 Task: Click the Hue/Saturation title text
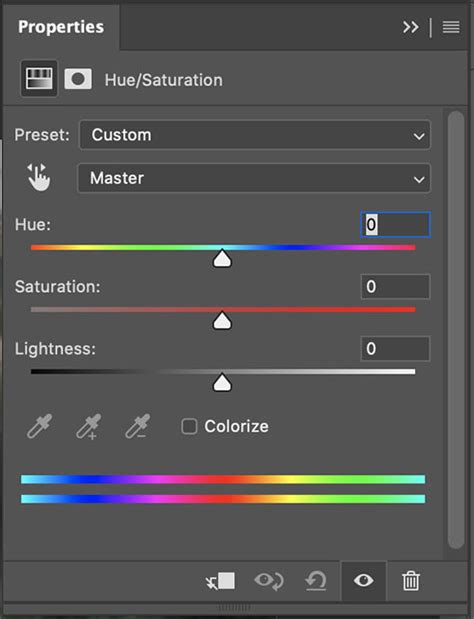tap(163, 80)
